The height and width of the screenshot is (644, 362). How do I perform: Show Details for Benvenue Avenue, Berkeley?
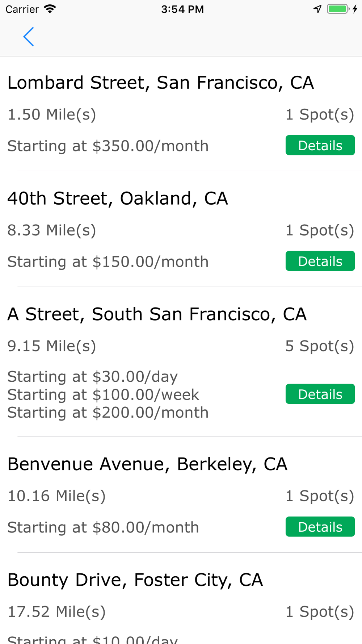(x=320, y=527)
